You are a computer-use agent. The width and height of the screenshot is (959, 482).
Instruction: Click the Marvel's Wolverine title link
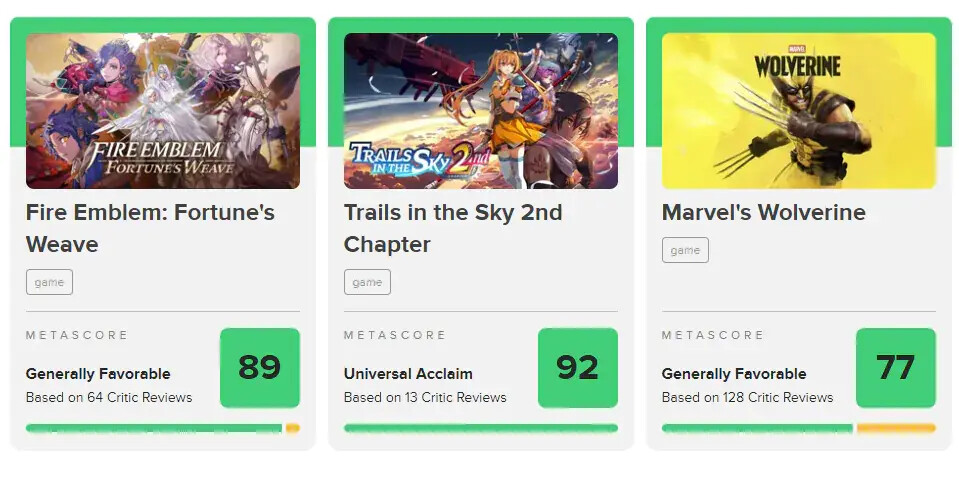[x=764, y=212]
